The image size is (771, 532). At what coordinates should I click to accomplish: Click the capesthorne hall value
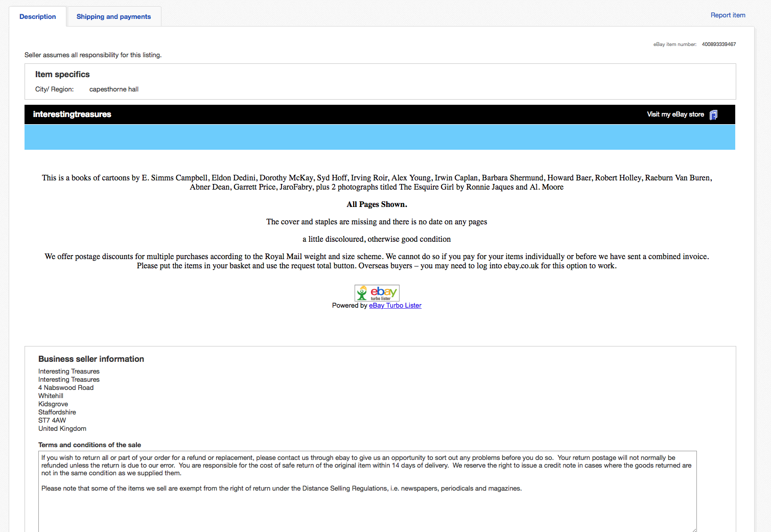pyautogui.click(x=114, y=89)
